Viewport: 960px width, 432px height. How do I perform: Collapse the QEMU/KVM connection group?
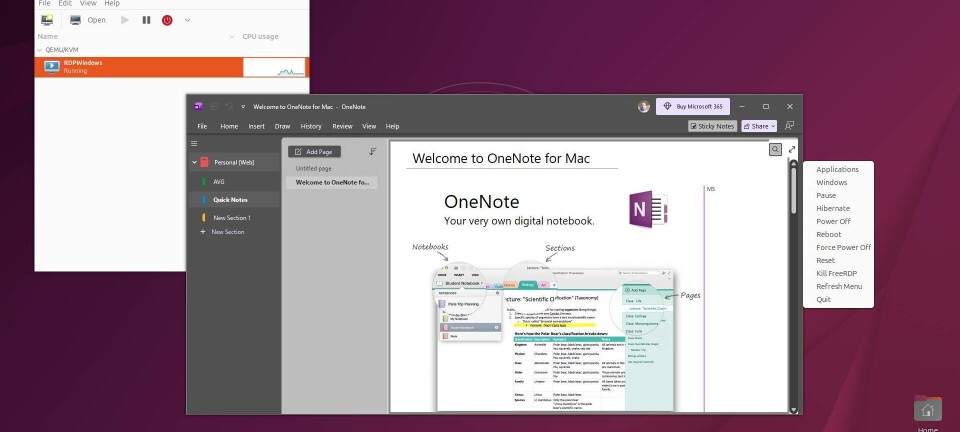point(40,50)
